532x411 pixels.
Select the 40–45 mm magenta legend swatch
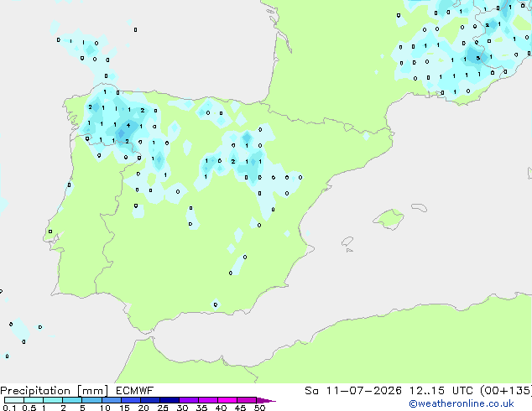227,400
